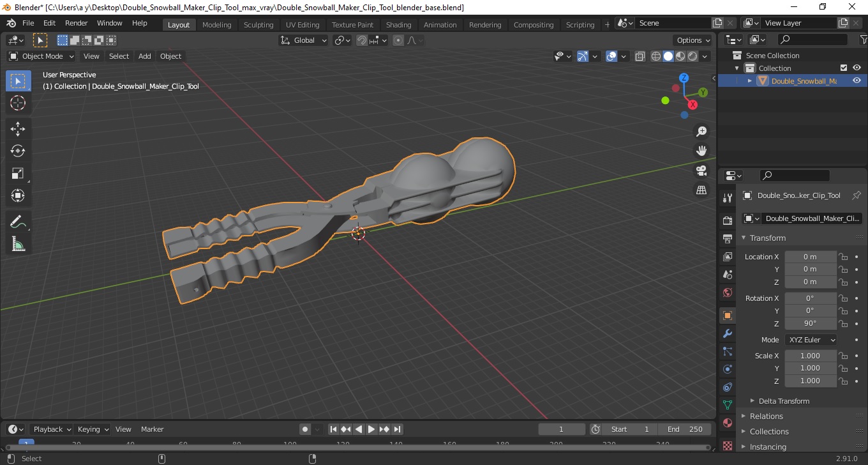
Task: Open the Tool properties tab
Action: (728, 198)
